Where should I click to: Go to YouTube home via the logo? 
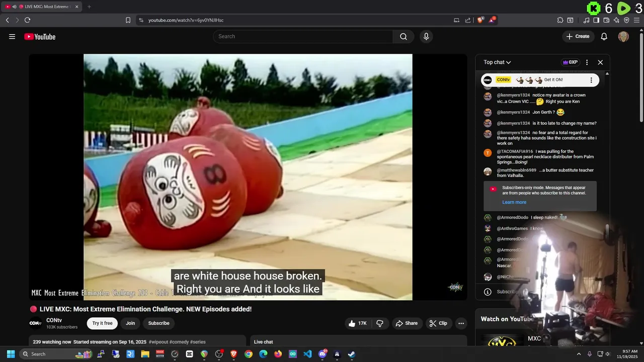(40, 37)
